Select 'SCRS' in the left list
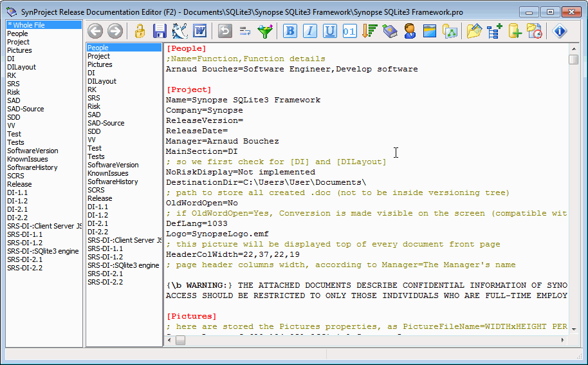This screenshot has width=588, height=365. click(x=44, y=176)
